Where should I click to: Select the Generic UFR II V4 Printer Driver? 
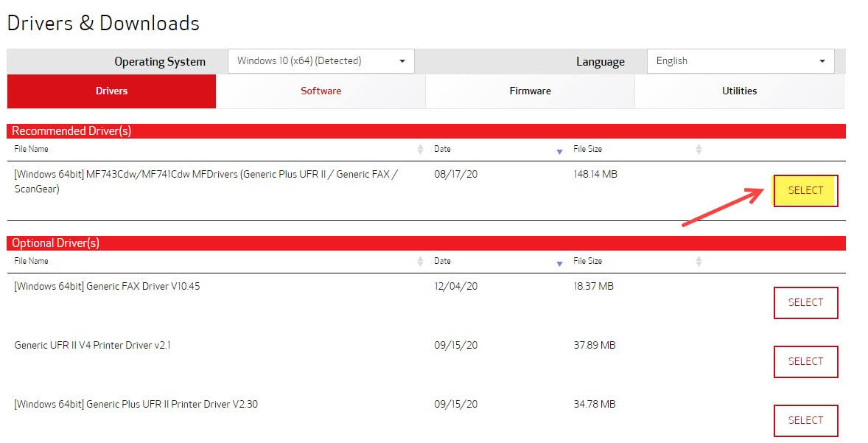tap(805, 362)
